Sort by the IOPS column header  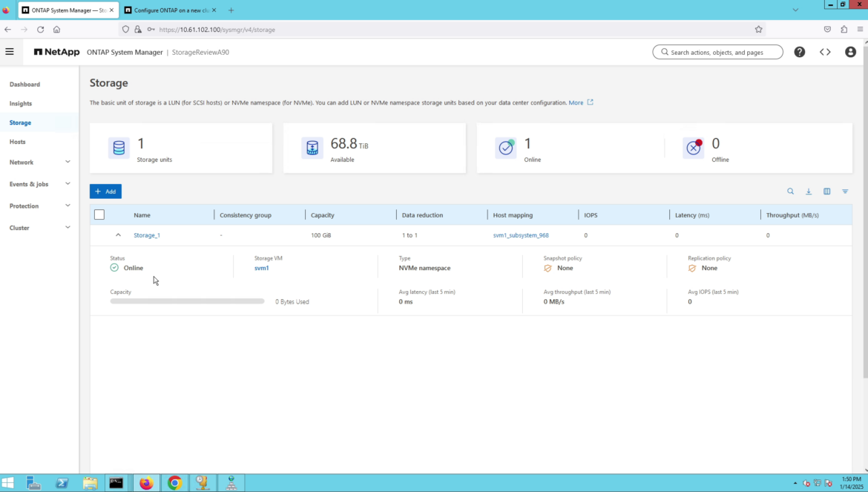coord(591,214)
